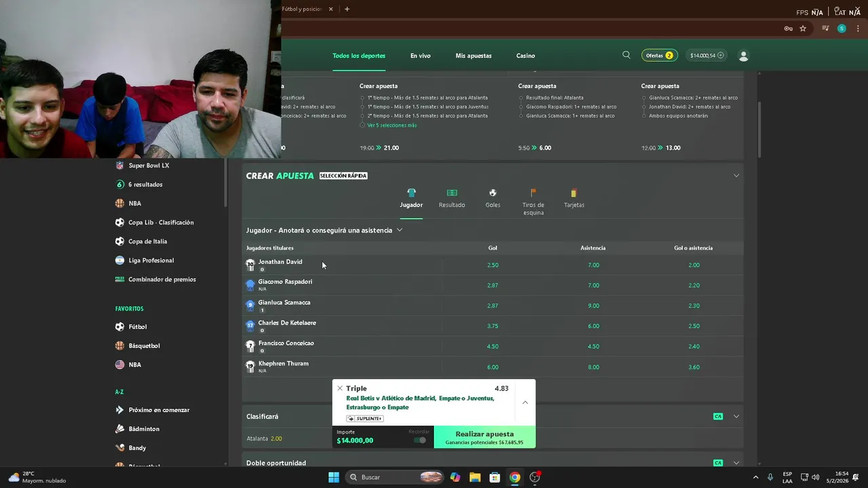Toggle the Recordar stake switch
The height and width of the screenshot is (488, 868).
[420, 440]
